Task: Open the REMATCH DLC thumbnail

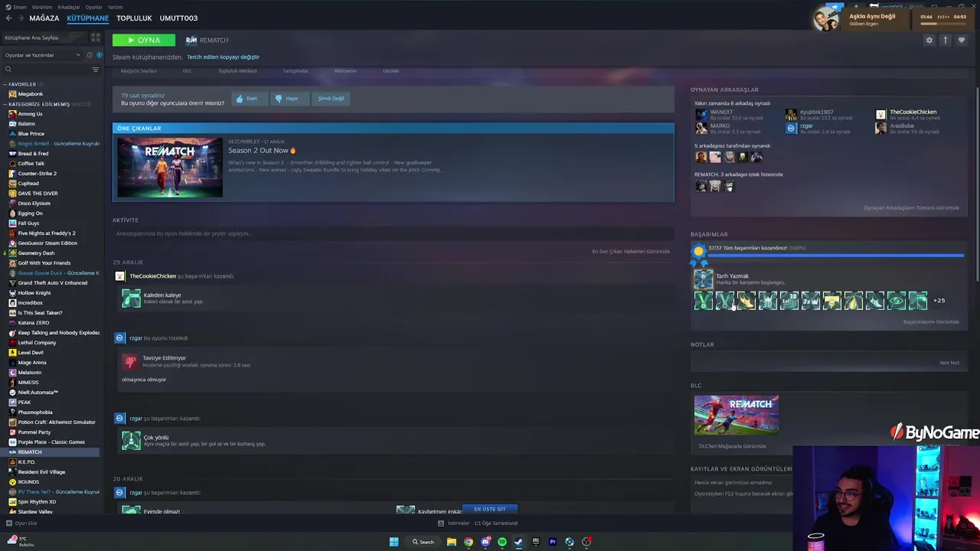Action: point(737,415)
